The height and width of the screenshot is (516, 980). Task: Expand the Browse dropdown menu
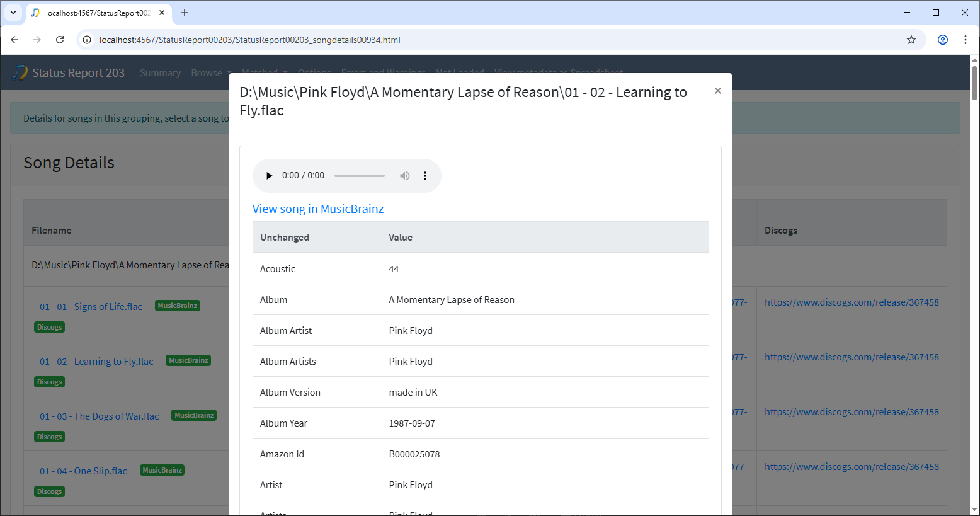(211, 73)
